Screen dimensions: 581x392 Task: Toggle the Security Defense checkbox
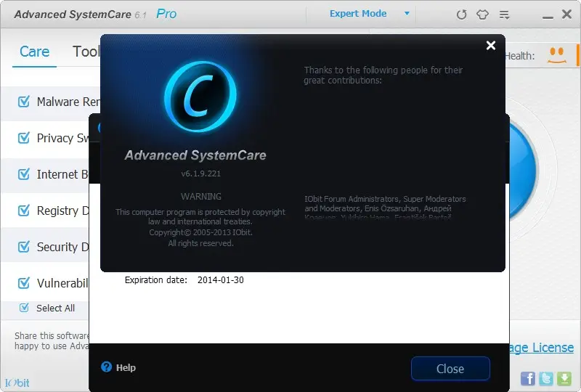tap(24, 246)
